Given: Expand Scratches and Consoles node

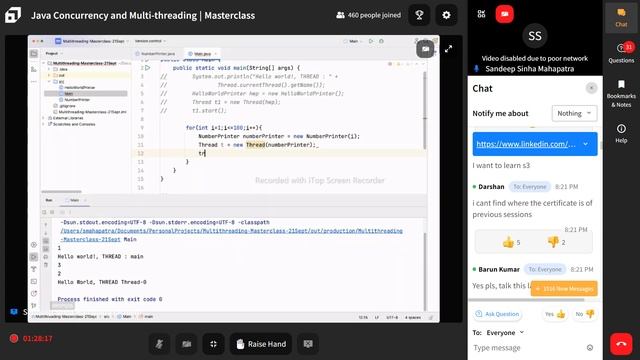Looking at the screenshot, I should pyautogui.click(x=44, y=124).
